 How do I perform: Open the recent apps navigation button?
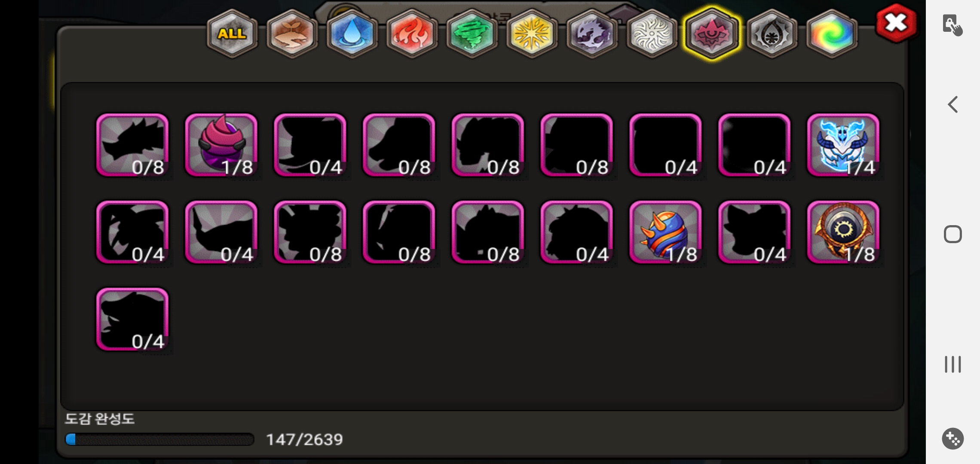coord(953,364)
